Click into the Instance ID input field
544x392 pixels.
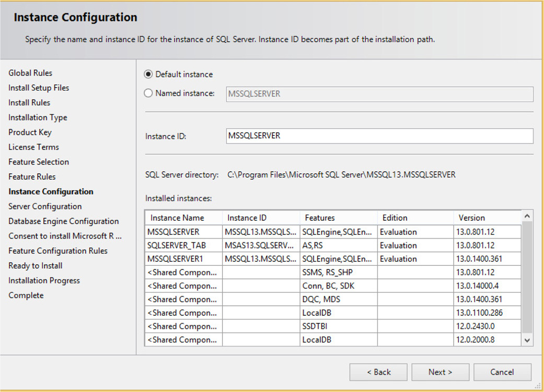[x=379, y=136]
